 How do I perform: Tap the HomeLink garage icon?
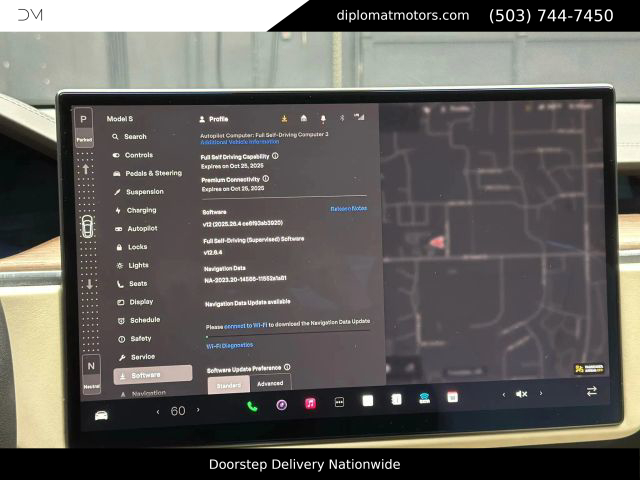tap(304, 118)
